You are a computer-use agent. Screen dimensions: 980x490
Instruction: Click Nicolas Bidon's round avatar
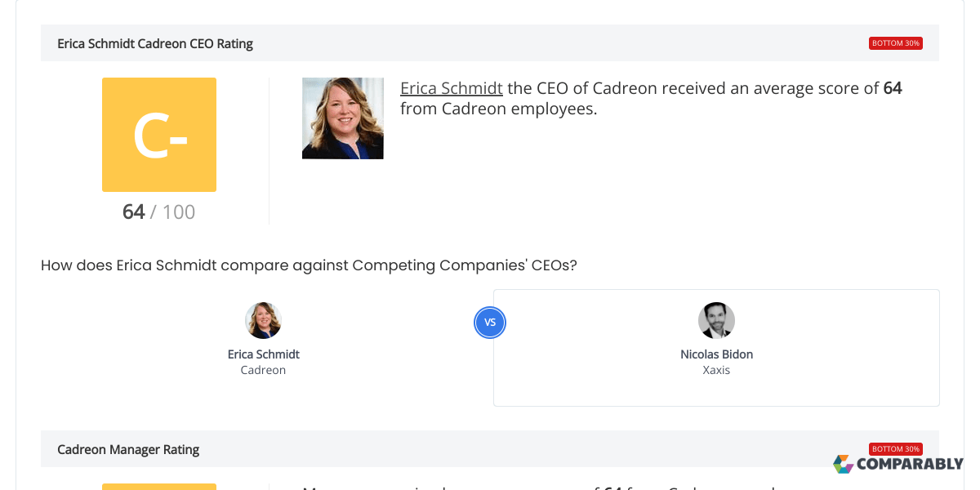pos(716,321)
